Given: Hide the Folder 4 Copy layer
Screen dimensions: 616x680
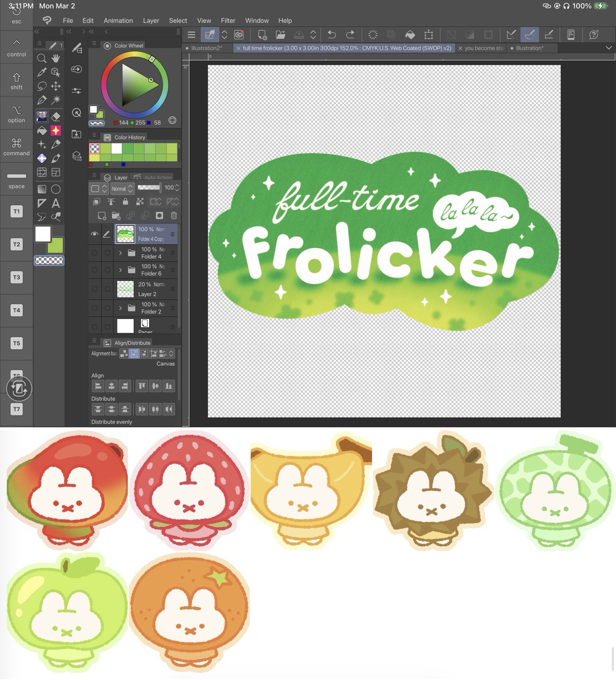Looking at the screenshot, I should pos(94,234).
